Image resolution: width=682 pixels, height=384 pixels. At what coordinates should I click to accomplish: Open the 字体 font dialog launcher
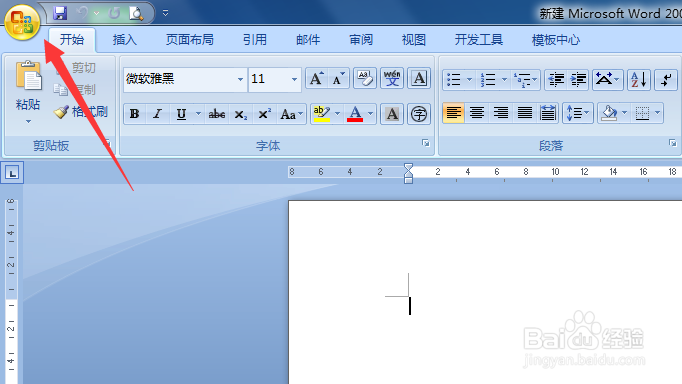426,143
